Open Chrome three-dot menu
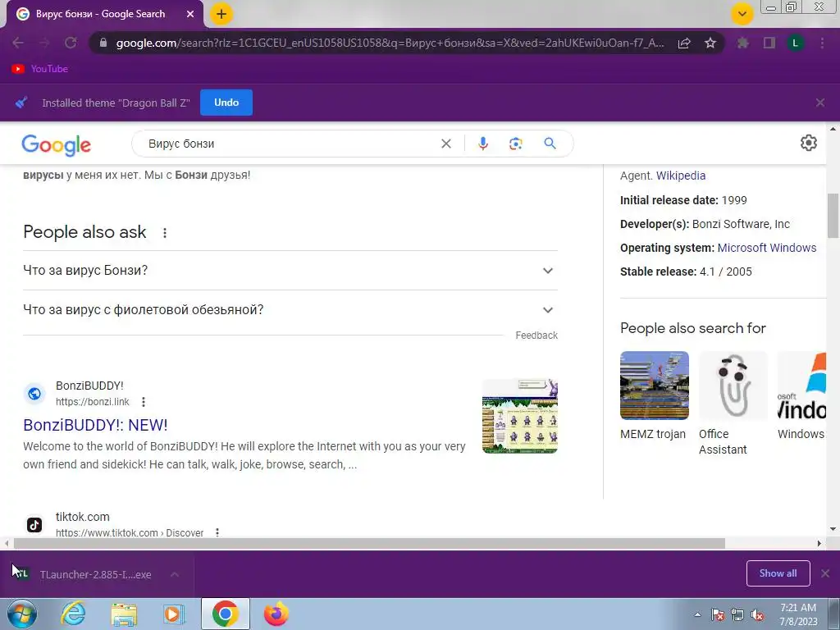The height and width of the screenshot is (630, 840). [x=822, y=43]
